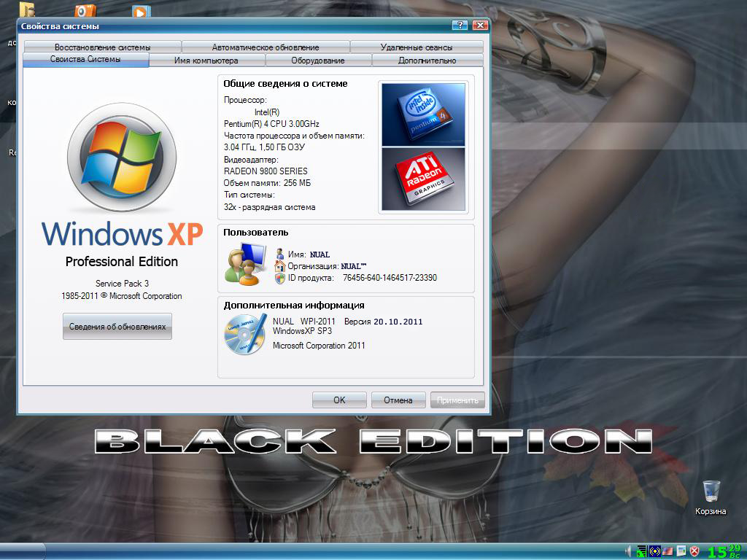Click the question mark help button
The height and width of the screenshot is (560, 747).
460,26
